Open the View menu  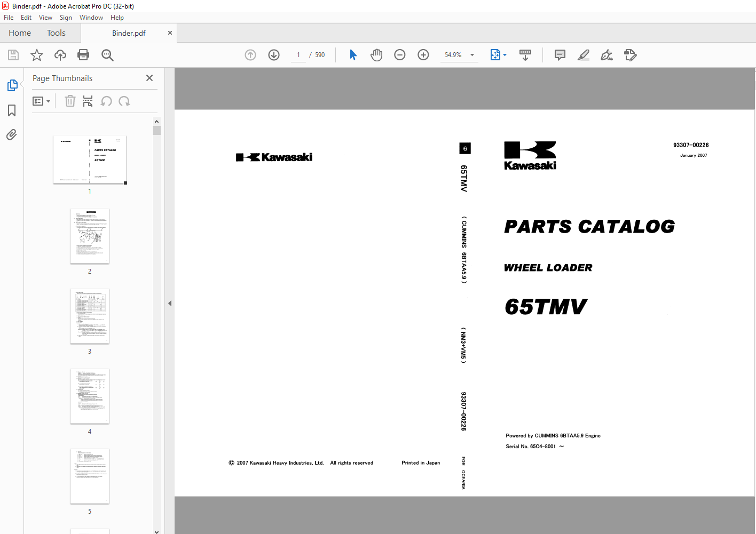pos(45,18)
